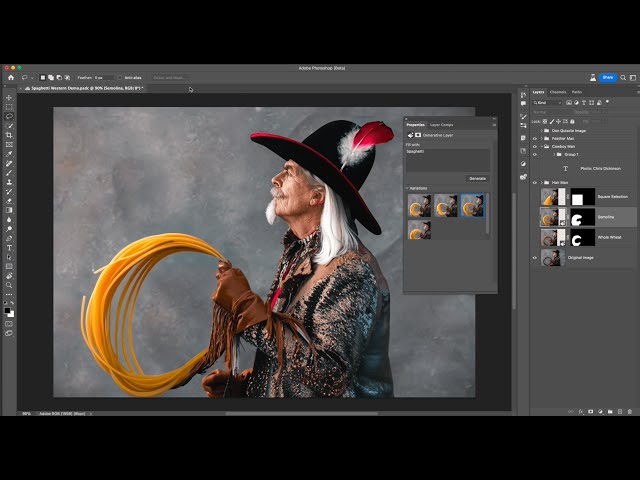Expand Group 1 folder
This screenshot has width=640, height=480.
(554, 155)
